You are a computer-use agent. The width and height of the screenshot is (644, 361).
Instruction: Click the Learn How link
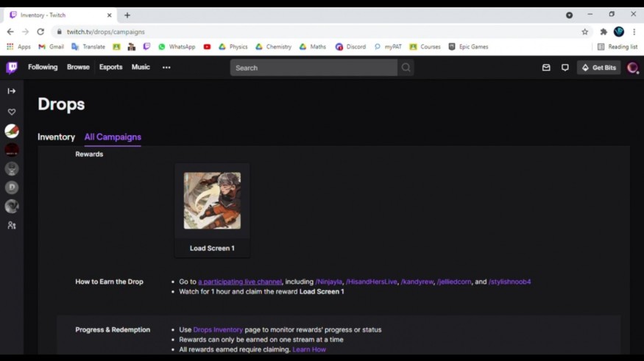309,349
